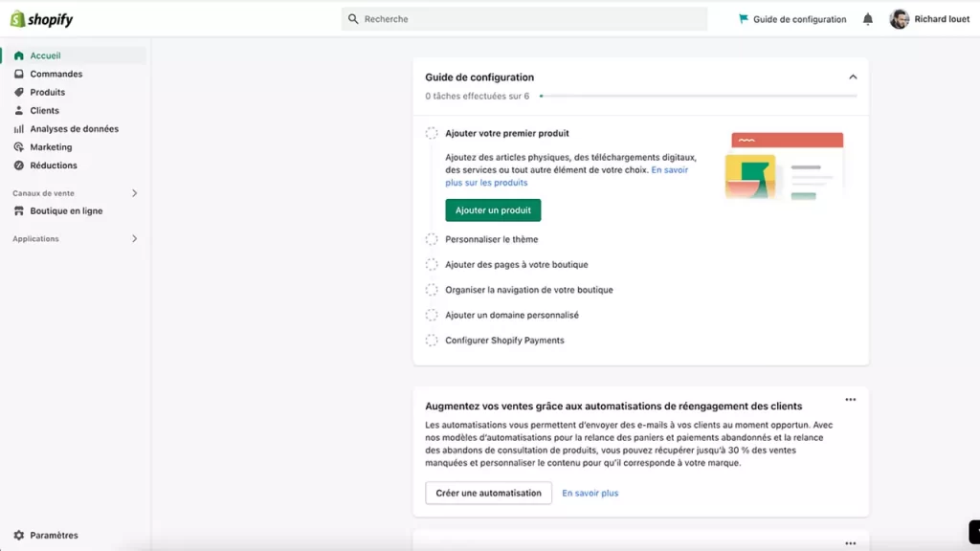980x551 pixels.
Task: Click the setup guide flag icon
Action: 743,19
